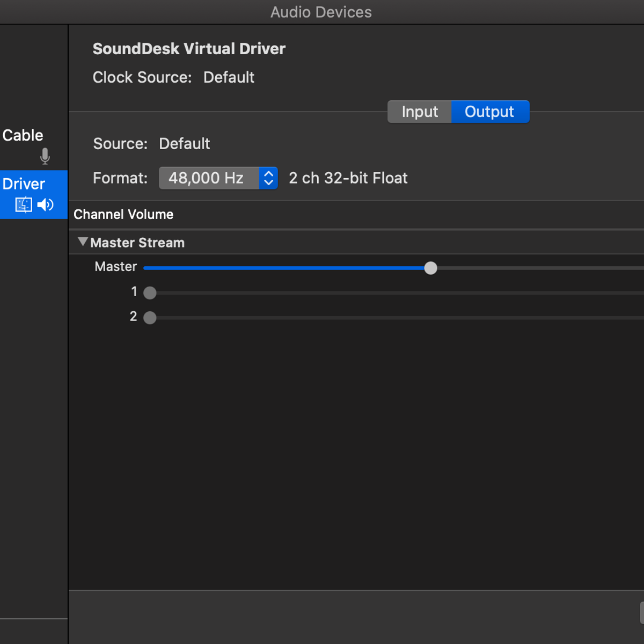Click the blue filled Master slider track
The width and height of the screenshot is (644, 644).
point(284,268)
